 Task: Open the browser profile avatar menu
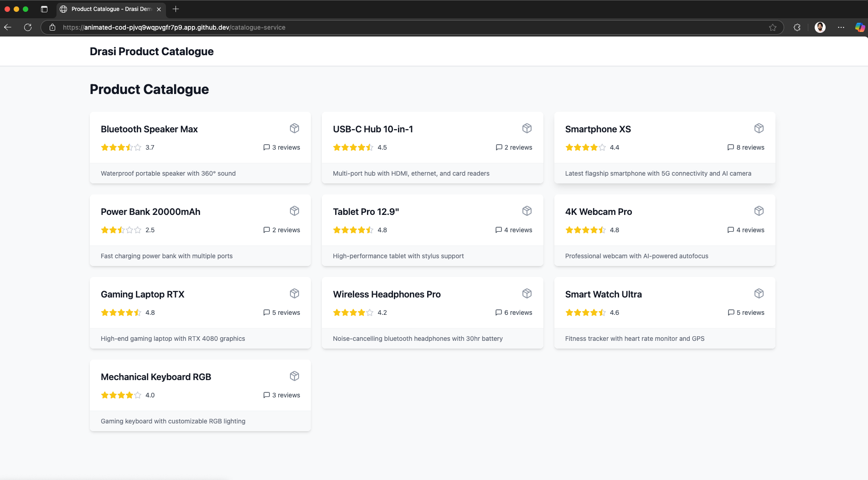pyautogui.click(x=820, y=27)
